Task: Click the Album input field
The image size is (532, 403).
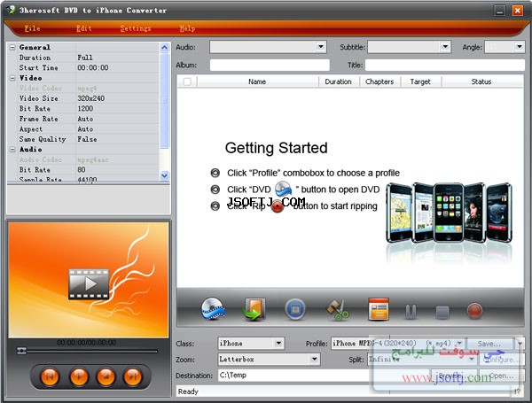Action: click(270, 65)
